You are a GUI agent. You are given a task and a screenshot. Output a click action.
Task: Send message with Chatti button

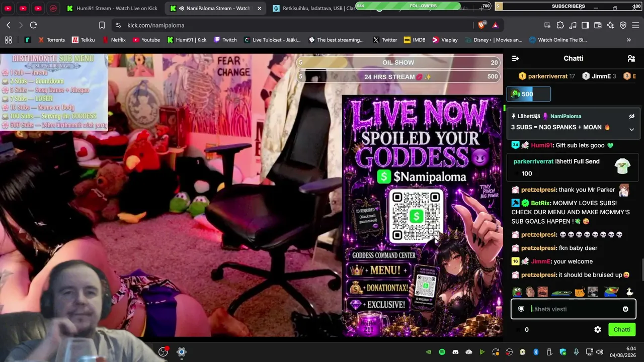point(622,330)
